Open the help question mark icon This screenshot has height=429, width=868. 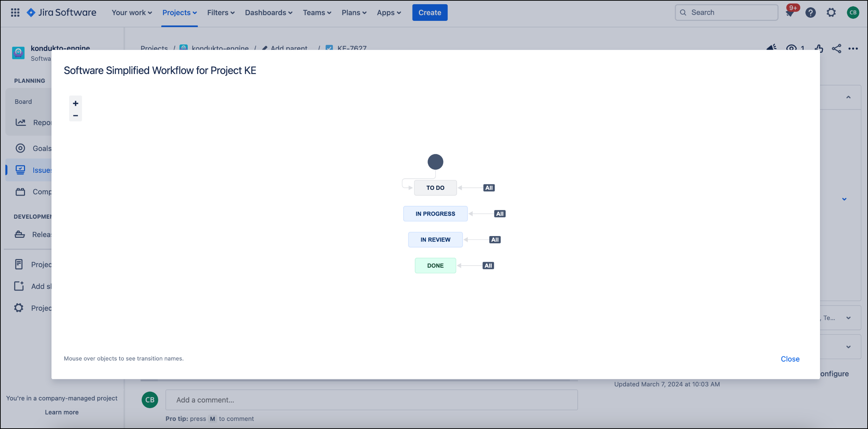[810, 13]
